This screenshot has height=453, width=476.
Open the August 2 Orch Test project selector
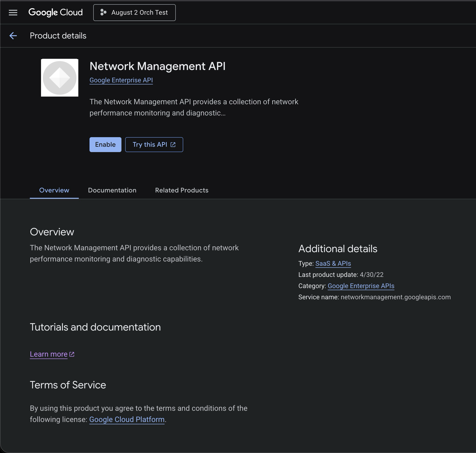[134, 13]
